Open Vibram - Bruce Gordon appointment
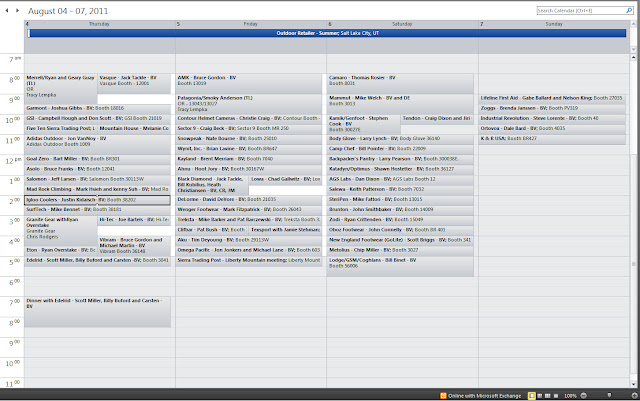Viewport: 640px width, 401px height. point(134,246)
